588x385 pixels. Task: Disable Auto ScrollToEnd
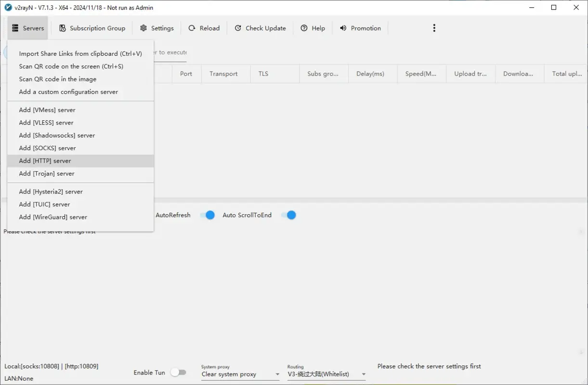(288, 215)
